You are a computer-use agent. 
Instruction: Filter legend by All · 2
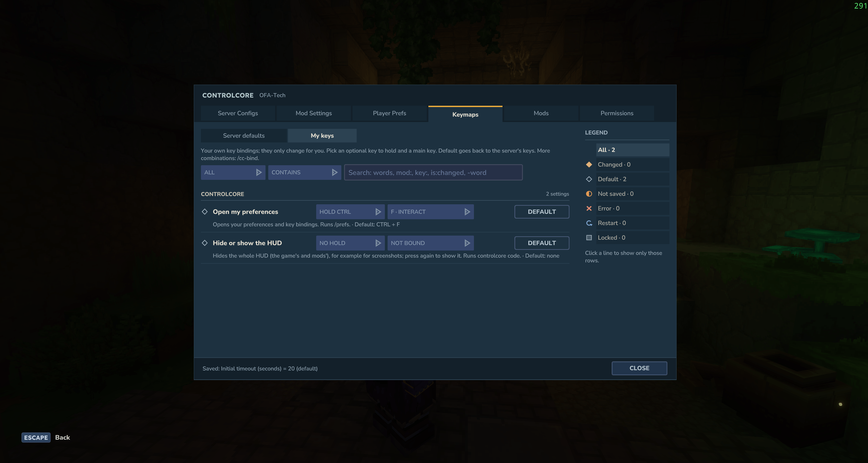click(633, 150)
